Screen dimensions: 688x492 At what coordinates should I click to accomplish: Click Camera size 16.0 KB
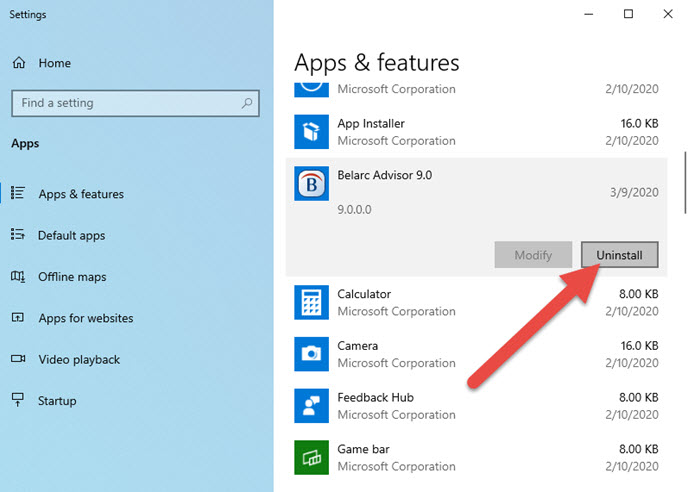point(639,346)
